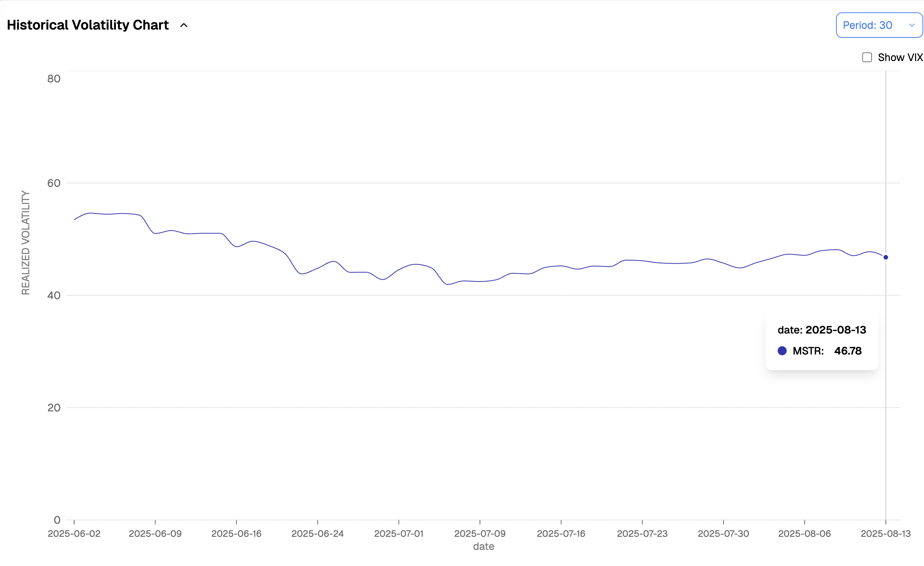Click the Period selector's down arrow
The image size is (924, 566).
pos(912,25)
